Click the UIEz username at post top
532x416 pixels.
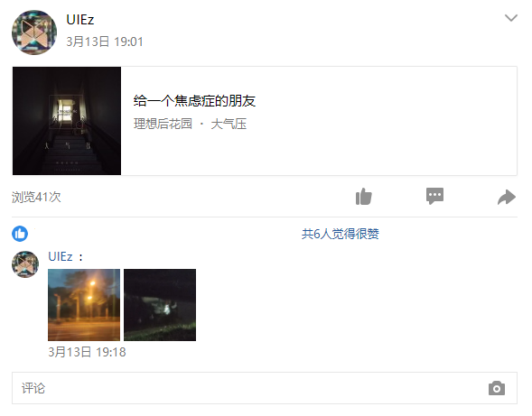click(x=80, y=20)
